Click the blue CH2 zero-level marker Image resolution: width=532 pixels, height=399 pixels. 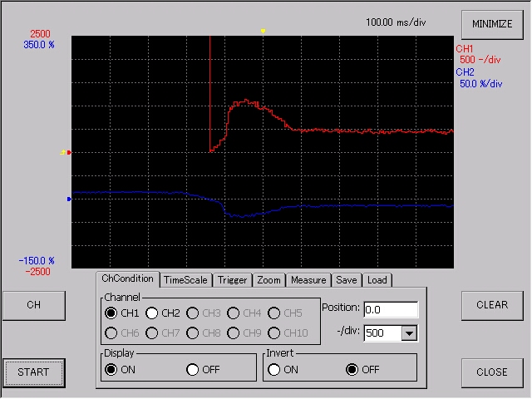click(69, 199)
